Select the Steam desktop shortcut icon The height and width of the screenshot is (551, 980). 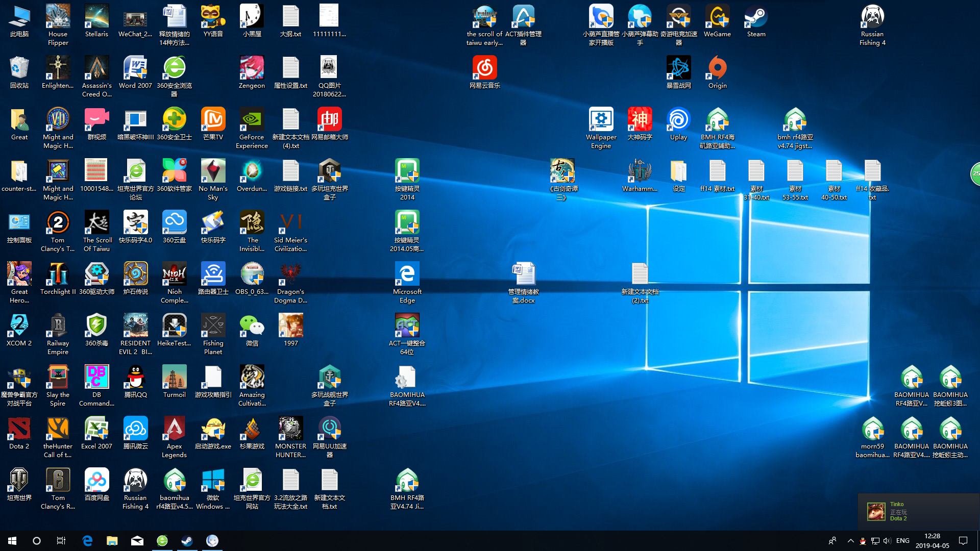click(756, 17)
